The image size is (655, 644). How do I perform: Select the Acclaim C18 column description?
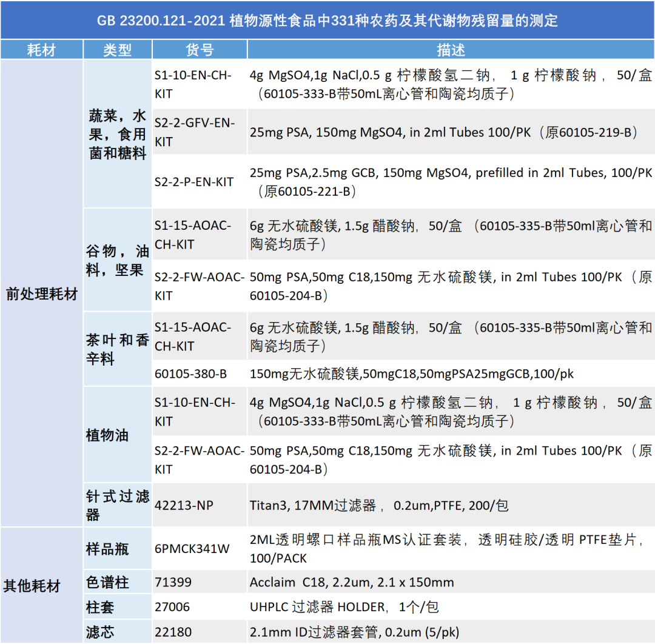[x=352, y=582]
